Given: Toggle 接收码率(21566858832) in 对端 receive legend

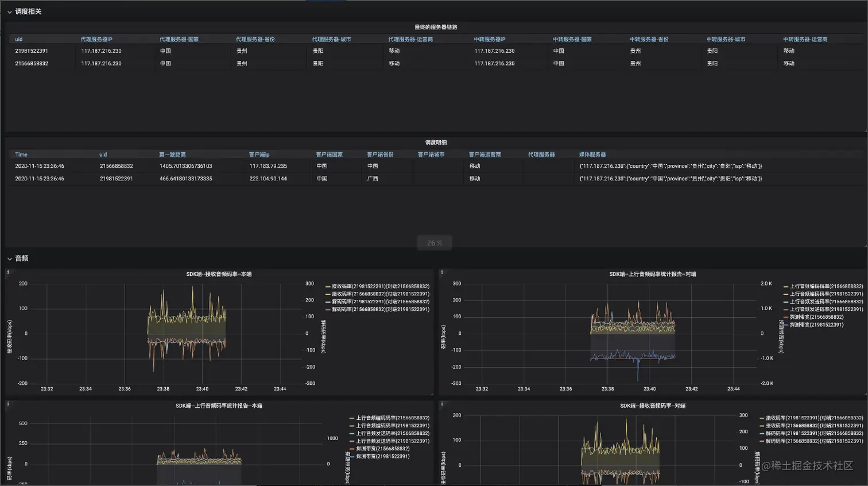Looking at the screenshot, I should coord(815,426).
